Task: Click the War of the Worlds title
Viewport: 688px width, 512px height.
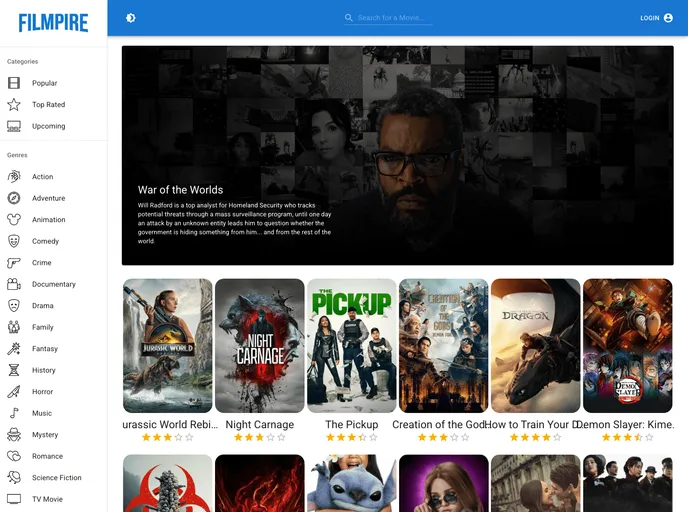Action: 180,190
